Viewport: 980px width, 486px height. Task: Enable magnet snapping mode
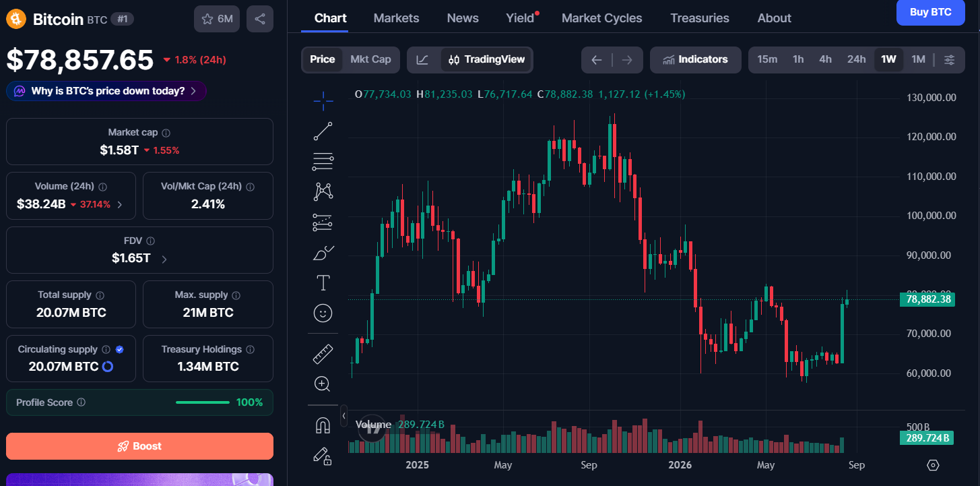(323, 425)
